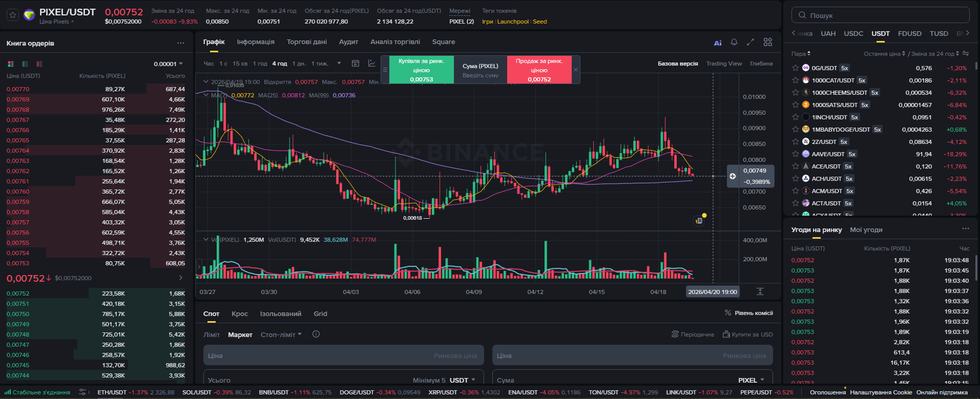Favorite the 1INCH/USDT pair star
This screenshot has width=980, height=399.
(796, 117)
